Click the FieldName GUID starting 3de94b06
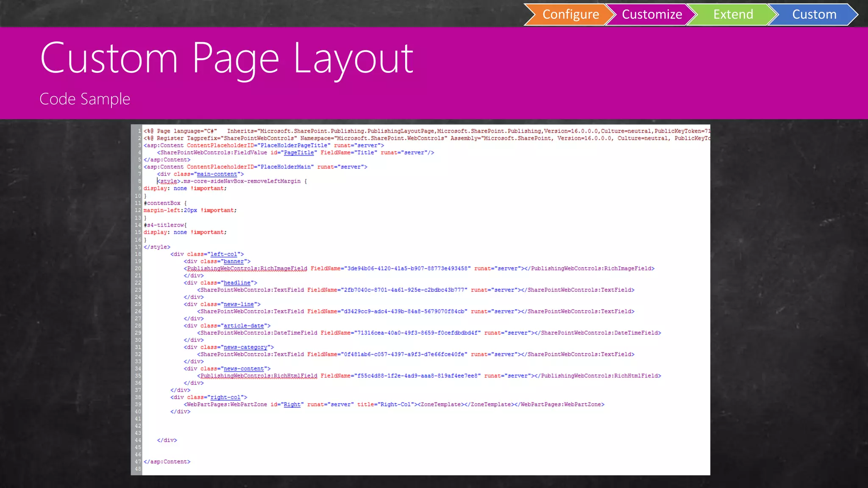 [x=407, y=269]
